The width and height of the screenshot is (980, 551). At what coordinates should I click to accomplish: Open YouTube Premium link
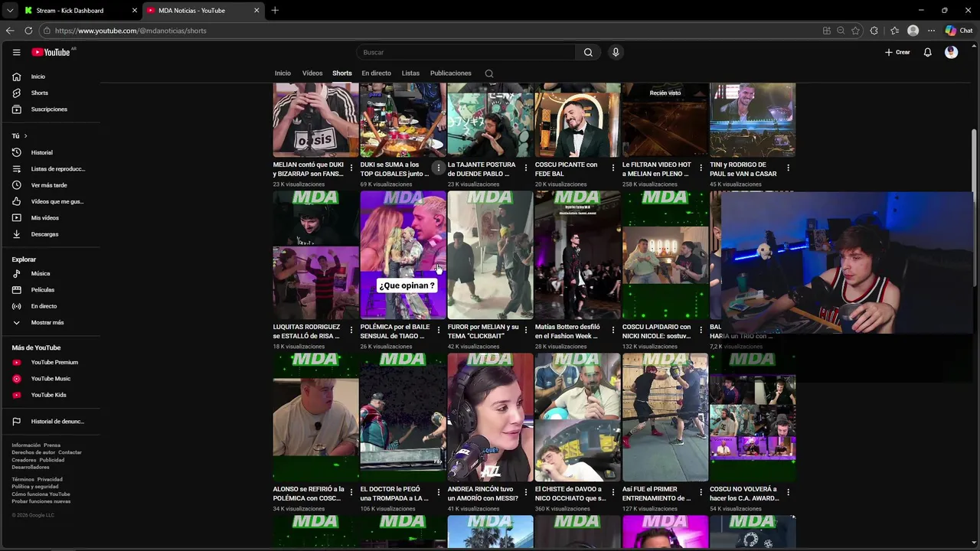coord(50,362)
